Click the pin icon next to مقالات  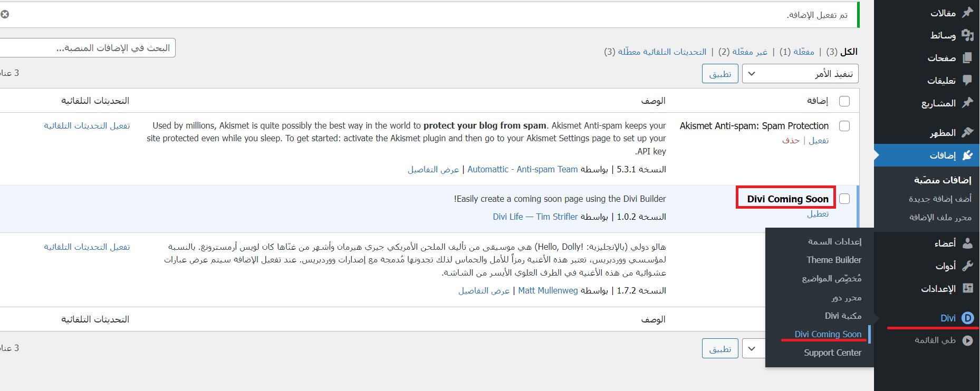(967, 13)
